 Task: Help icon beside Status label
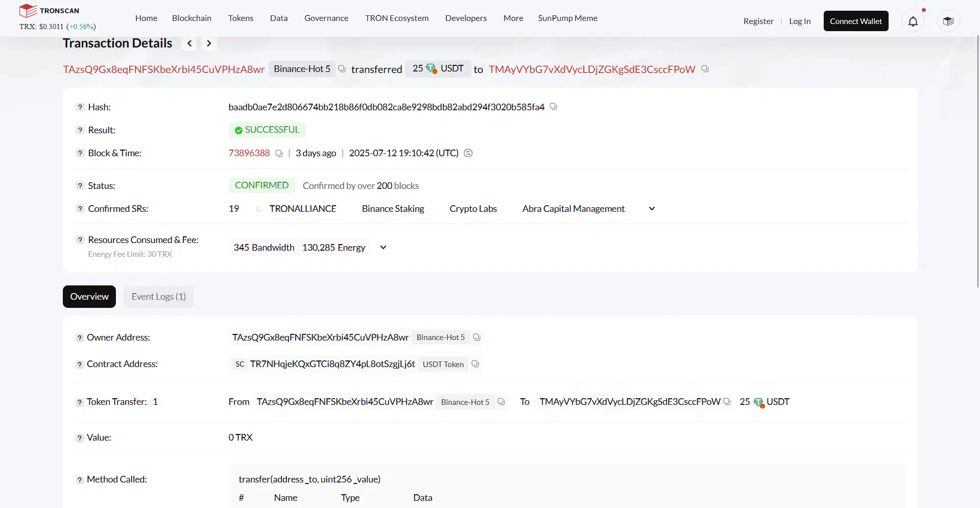[x=80, y=186]
